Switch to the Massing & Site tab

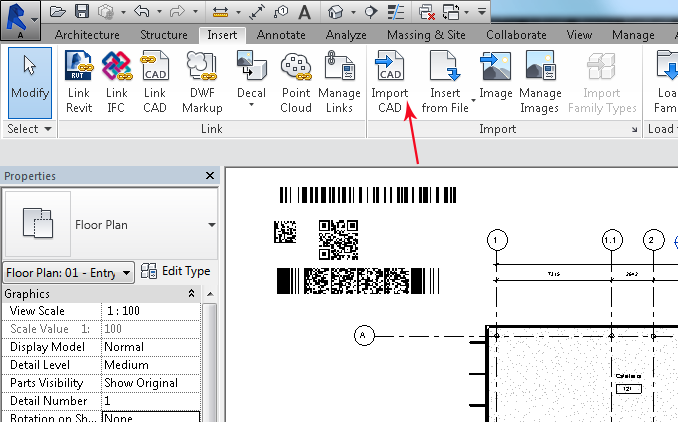coord(426,35)
